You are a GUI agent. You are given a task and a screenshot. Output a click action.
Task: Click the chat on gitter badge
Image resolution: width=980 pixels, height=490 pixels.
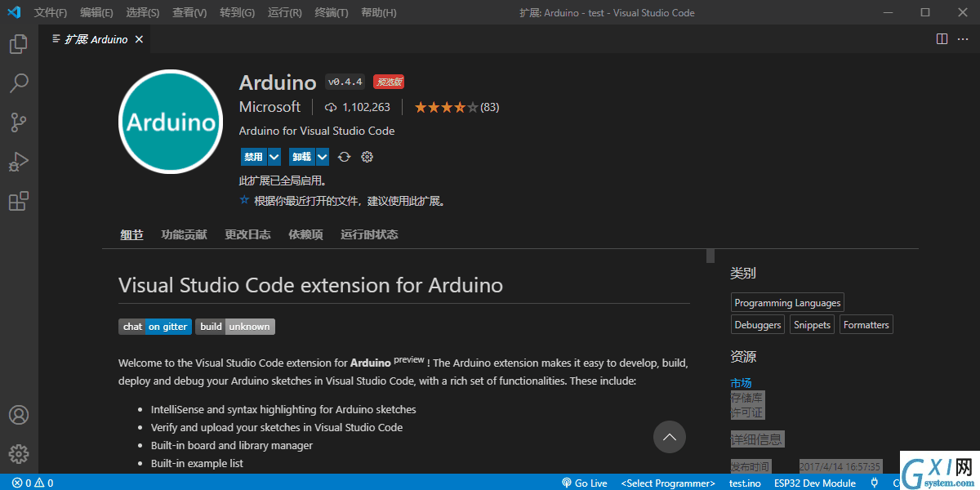(x=155, y=327)
